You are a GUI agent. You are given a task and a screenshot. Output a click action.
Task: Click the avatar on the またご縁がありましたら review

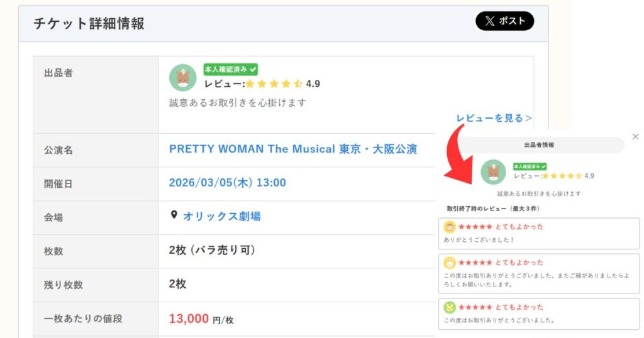pyautogui.click(x=450, y=263)
